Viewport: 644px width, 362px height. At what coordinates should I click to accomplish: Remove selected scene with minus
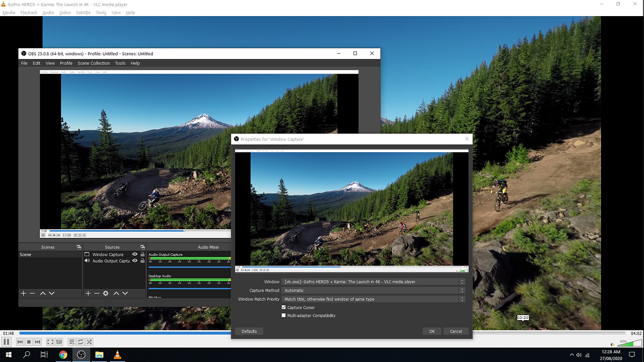pos(32,293)
